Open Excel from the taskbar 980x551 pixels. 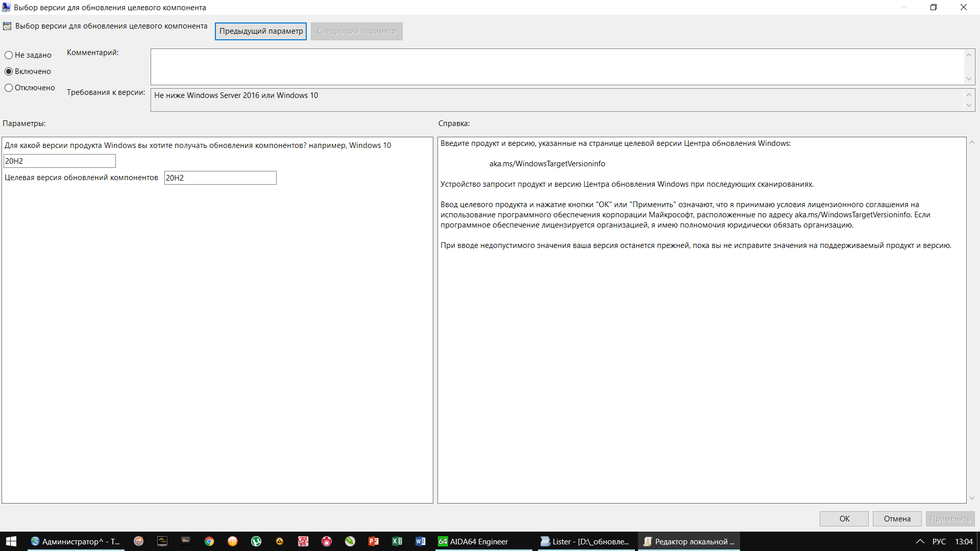397,541
